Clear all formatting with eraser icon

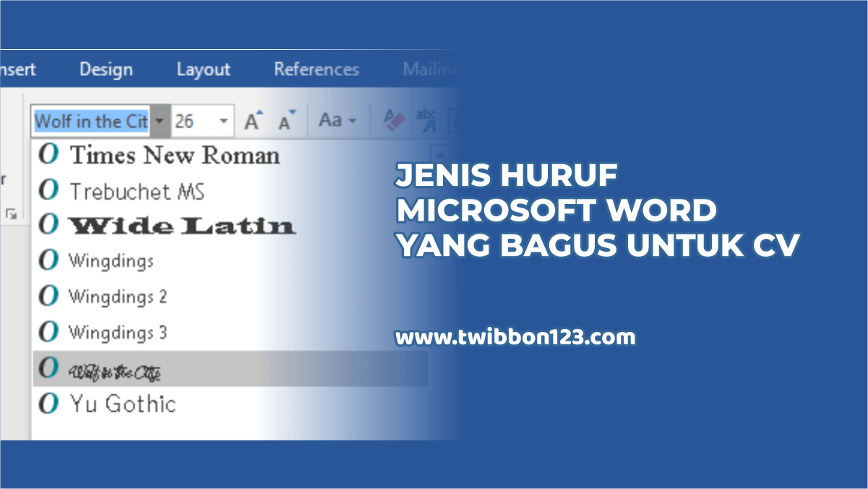pyautogui.click(x=395, y=121)
